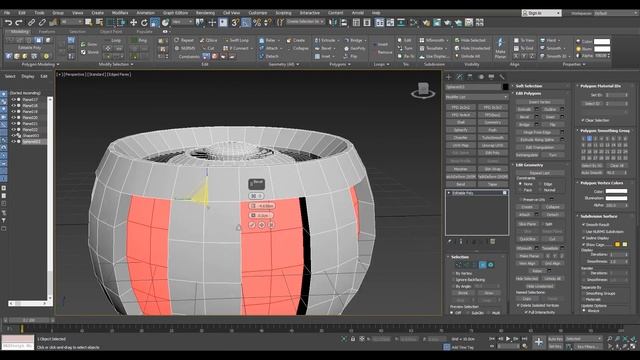Switch to the Object Paint ribbon tab

pyautogui.click(x=111, y=31)
